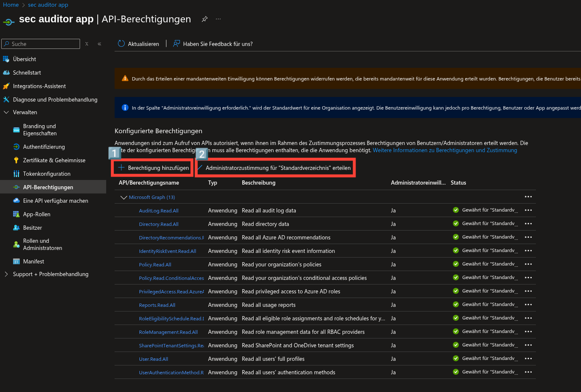Open Policy.Read.ConditionalAccess permission link
The width and height of the screenshot is (581, 392).
(171, 278)
